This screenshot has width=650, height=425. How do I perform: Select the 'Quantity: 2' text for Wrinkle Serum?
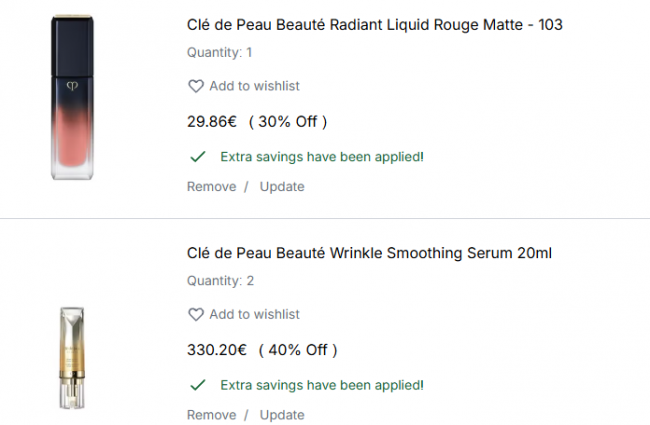220,281
